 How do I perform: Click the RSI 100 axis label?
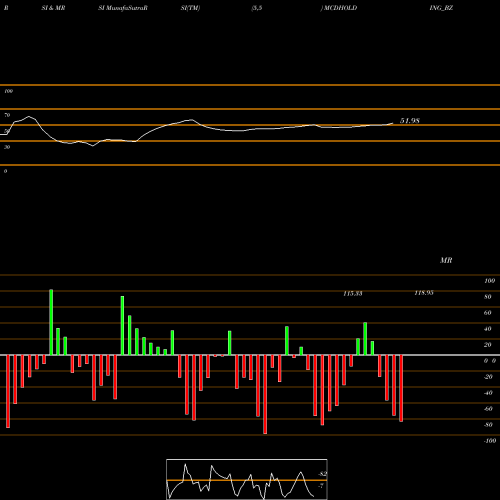pos(9,91)
